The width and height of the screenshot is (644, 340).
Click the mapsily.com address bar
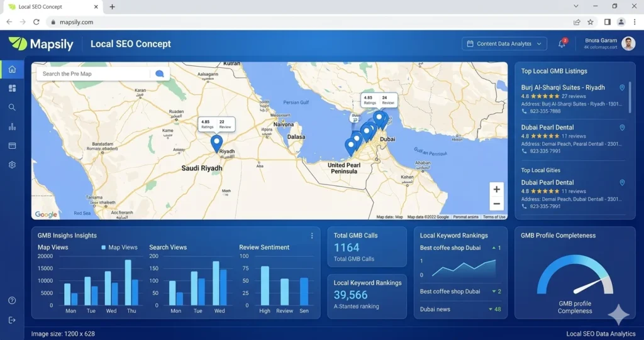pos(308,22)
